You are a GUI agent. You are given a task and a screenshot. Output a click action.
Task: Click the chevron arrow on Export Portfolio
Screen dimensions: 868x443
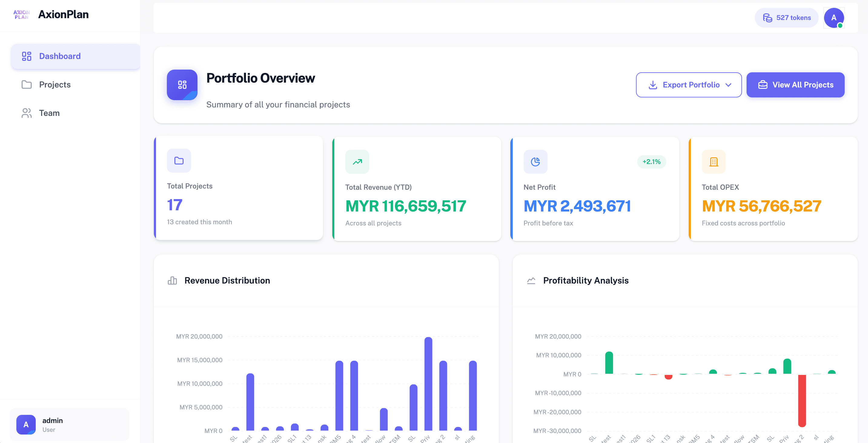(x=728, y=85)
